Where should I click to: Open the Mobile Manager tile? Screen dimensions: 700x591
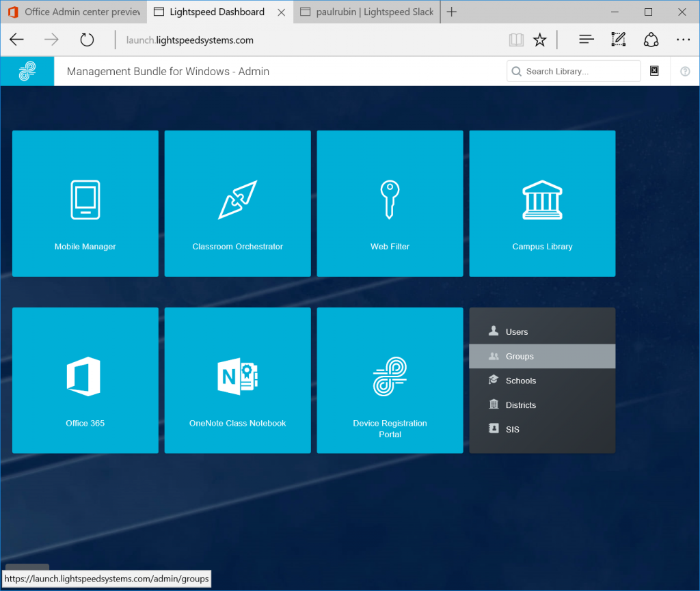[x=85, y=204]
